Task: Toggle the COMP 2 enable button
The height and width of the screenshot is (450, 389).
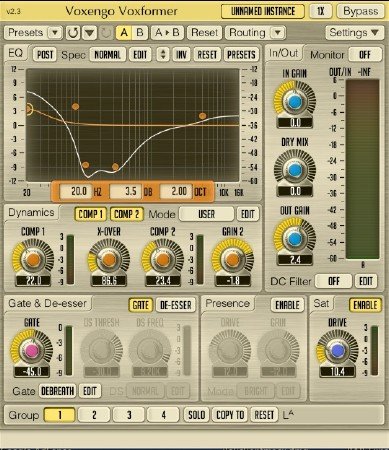Action: tap(127, 214)
